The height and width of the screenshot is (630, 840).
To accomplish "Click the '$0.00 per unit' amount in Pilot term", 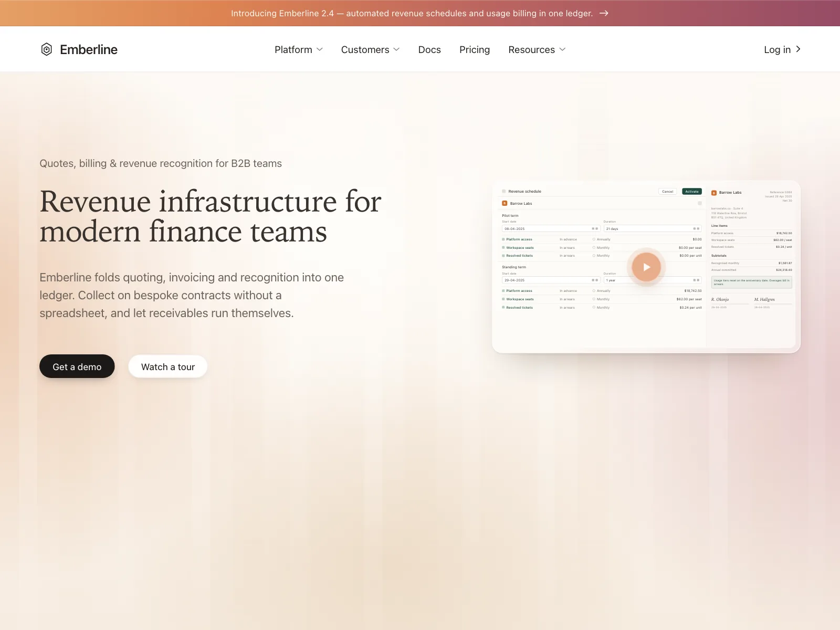I will [x=690, y=256].
